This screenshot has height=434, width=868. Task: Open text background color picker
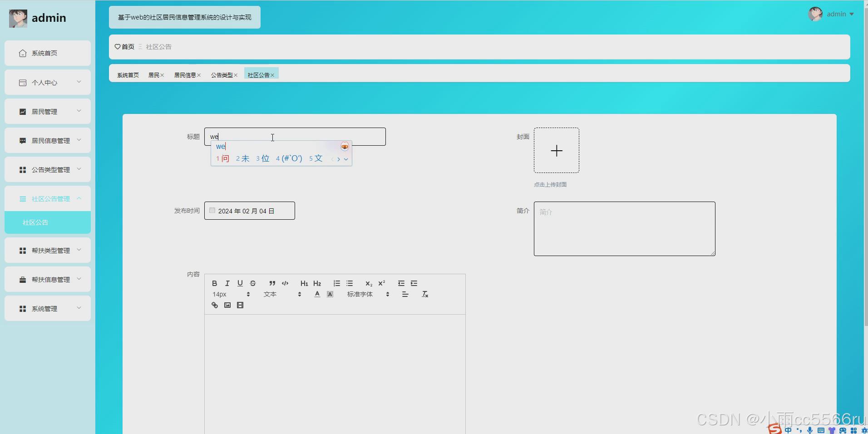tap(330, 294)
